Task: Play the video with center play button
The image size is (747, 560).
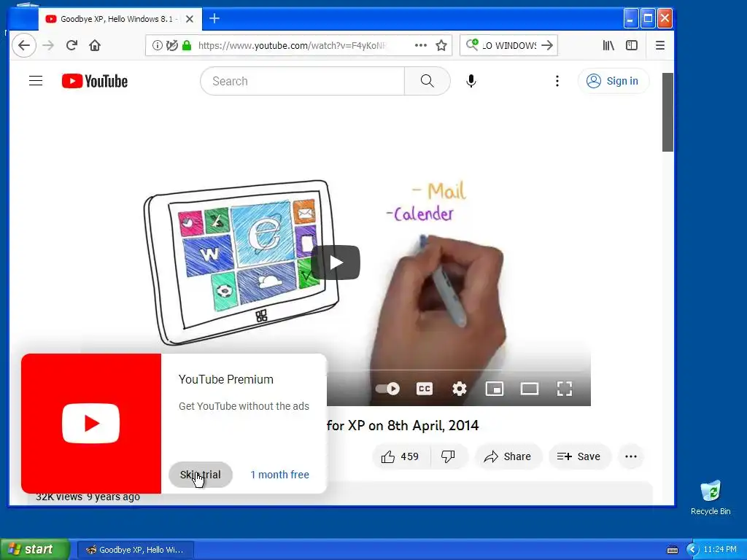Action: click(x=336, y=262)
